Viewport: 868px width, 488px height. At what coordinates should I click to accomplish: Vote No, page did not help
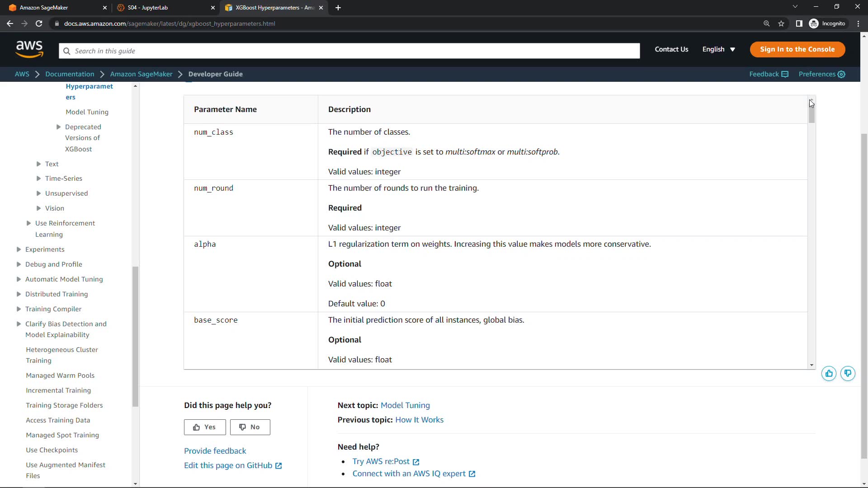(250, 427)
